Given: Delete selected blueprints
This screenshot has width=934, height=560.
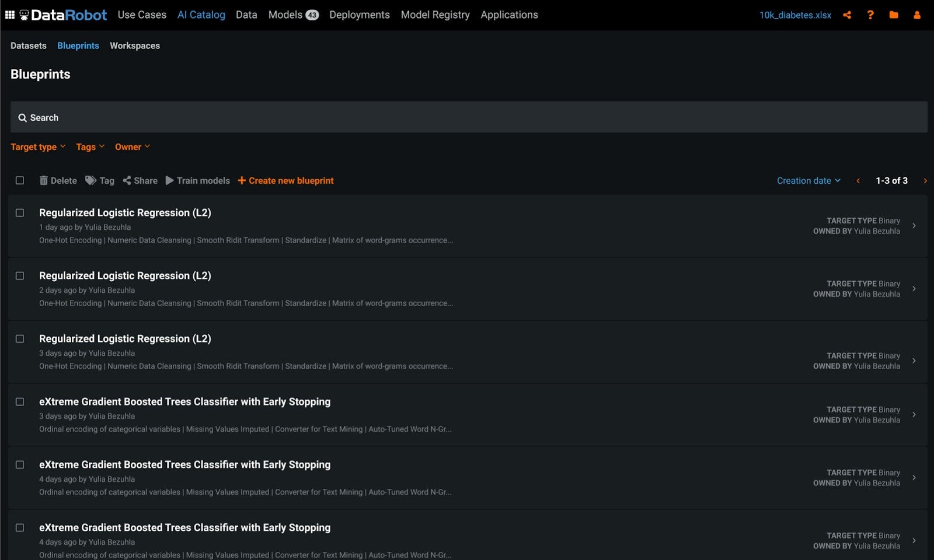Looking at the screenshot, I should point(58,181).
